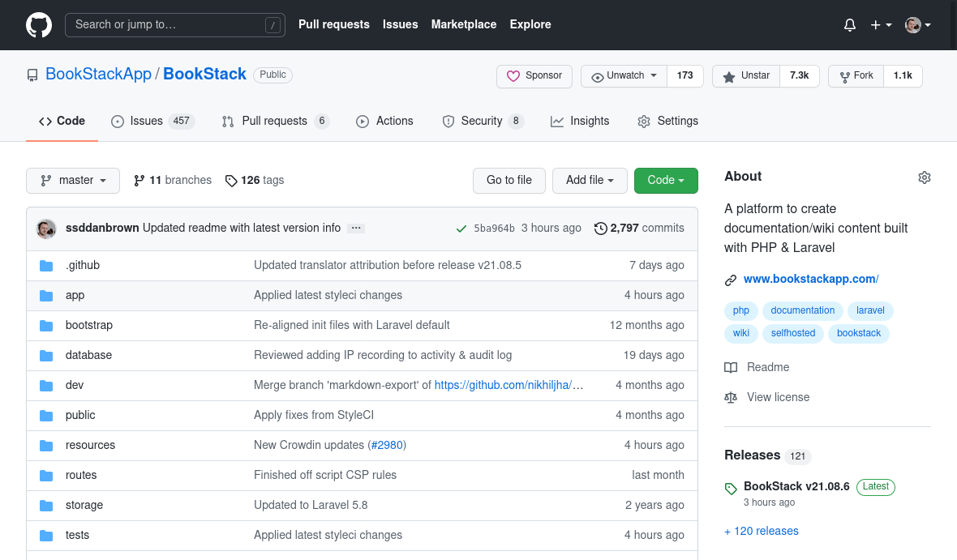Image resolution: width=957 pixels, height=560 pixels.
Task: View the 2,797 commits history
Action: click(639, 229)
